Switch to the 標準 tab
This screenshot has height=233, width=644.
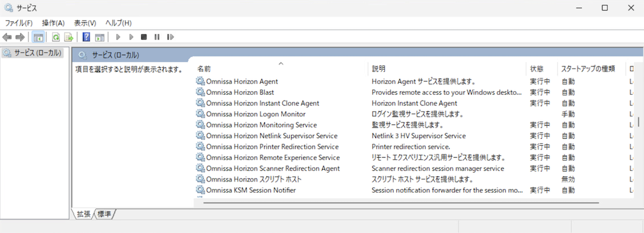click(104, 214)
